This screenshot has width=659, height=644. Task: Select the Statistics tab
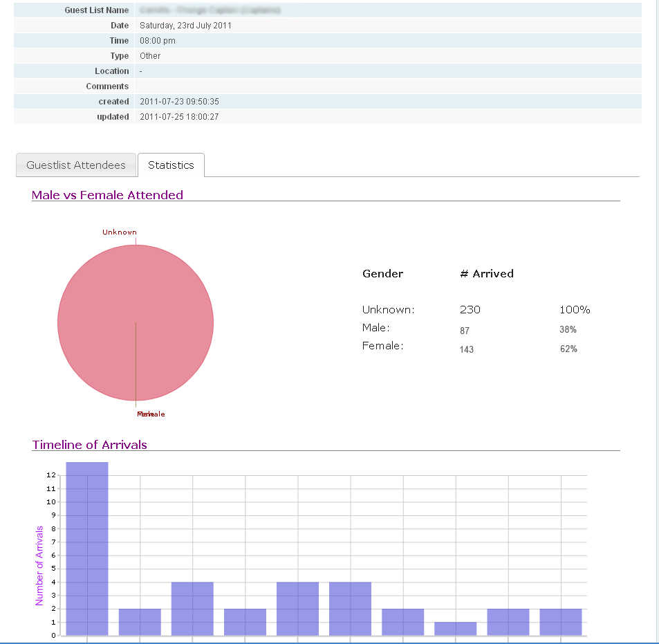tap(171, 165)
